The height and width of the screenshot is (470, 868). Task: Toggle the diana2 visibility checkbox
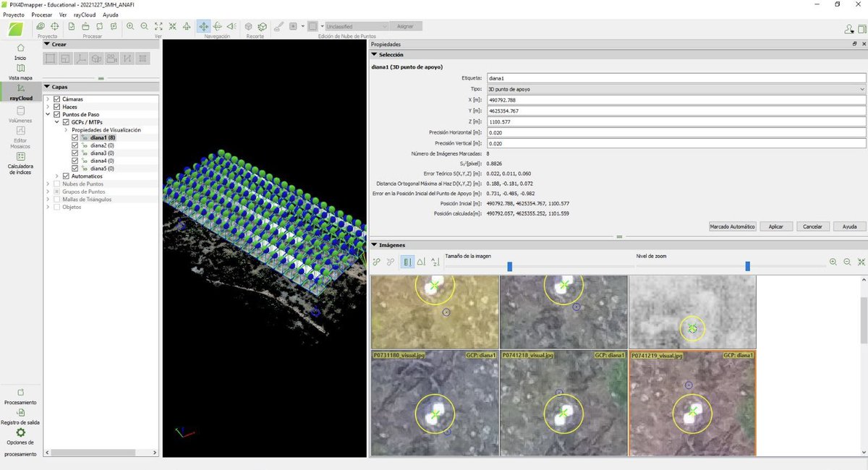tap(75, 145)
